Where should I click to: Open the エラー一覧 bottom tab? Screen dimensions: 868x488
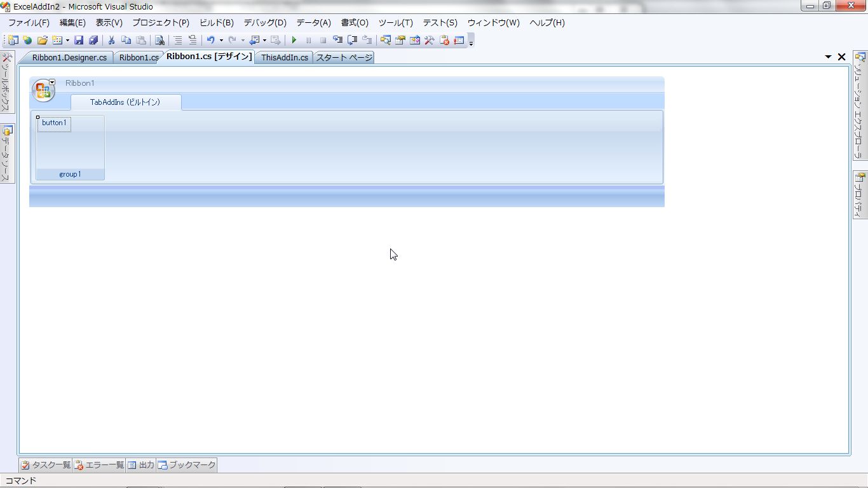pyautogui.click(x=99, y=465)
